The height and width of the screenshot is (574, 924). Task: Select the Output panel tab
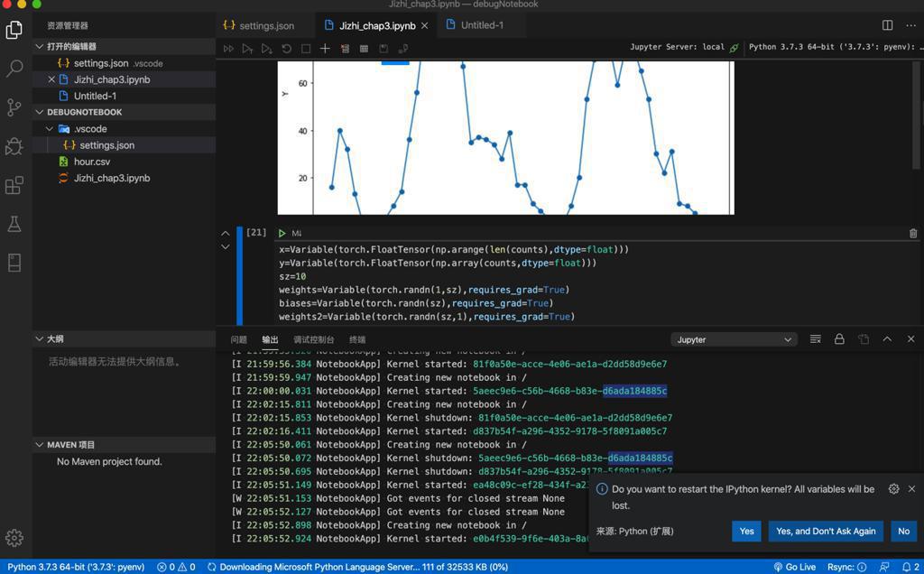(x=270, y=339)
